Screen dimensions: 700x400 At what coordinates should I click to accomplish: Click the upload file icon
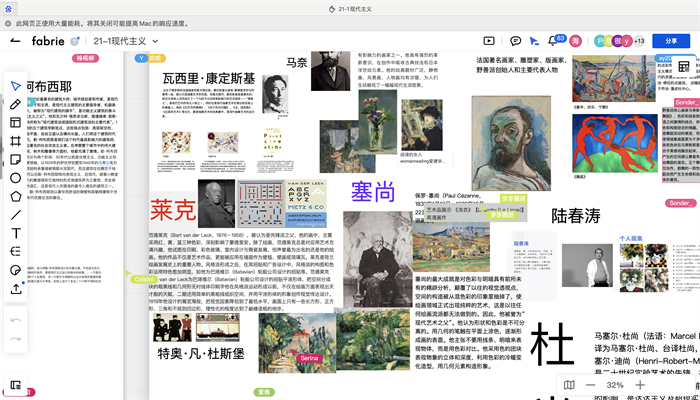[x=16, y=289]
